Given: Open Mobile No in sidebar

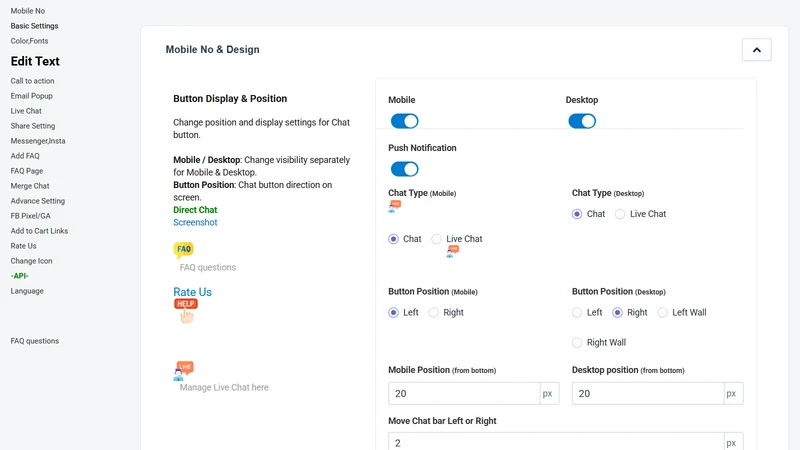Looking at the screenshot, I should click(28, 11).
